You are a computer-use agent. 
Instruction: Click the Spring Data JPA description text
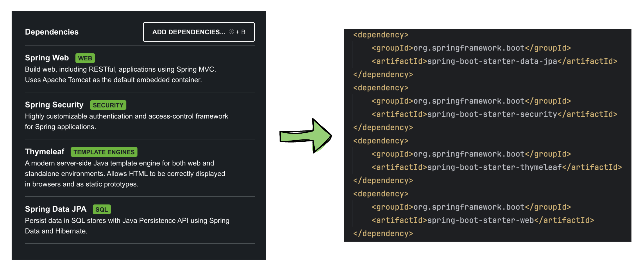[x=127, y=226]
